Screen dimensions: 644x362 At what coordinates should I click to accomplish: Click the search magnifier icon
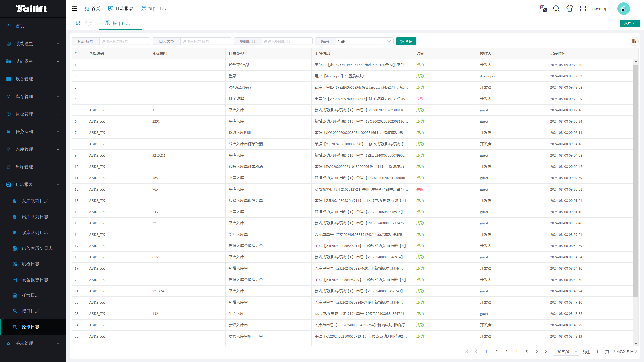(556, 9)
